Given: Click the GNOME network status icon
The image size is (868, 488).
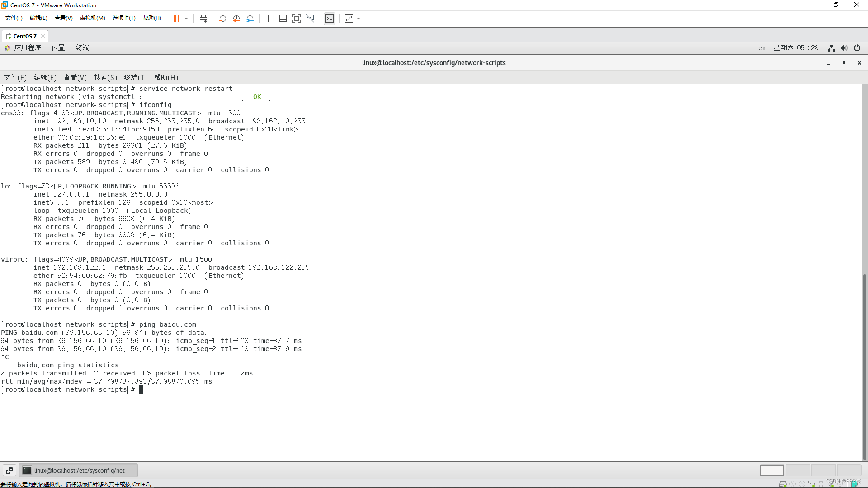Looking at the screenshot, I should point(831,48).
